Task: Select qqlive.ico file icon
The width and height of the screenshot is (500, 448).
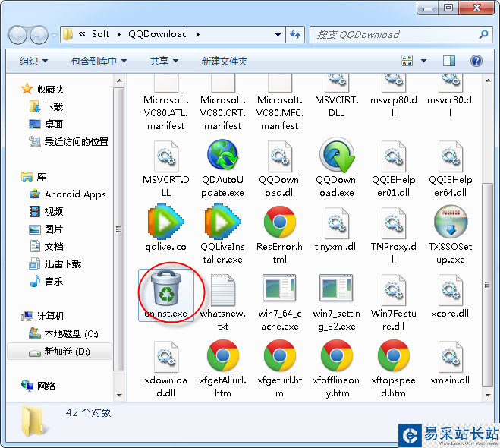Action: [166, 222]
